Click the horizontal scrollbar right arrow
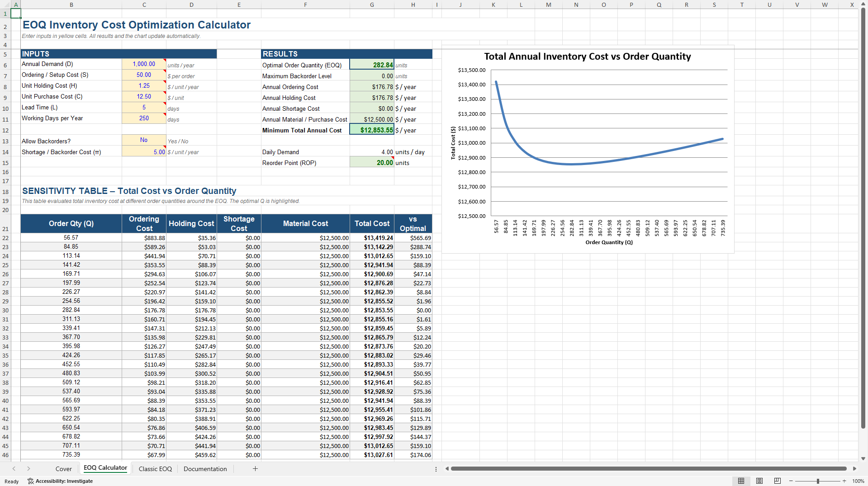This screenshot has height=486, width=868. [854, 469]
